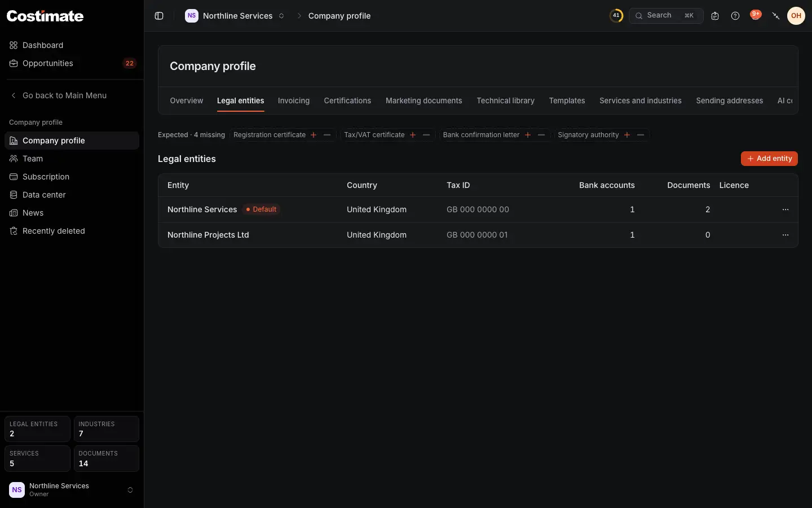Open Recently deleted in the sidebar
The width and height of the screenshot is (812, 508).
(x=72, y=231)
